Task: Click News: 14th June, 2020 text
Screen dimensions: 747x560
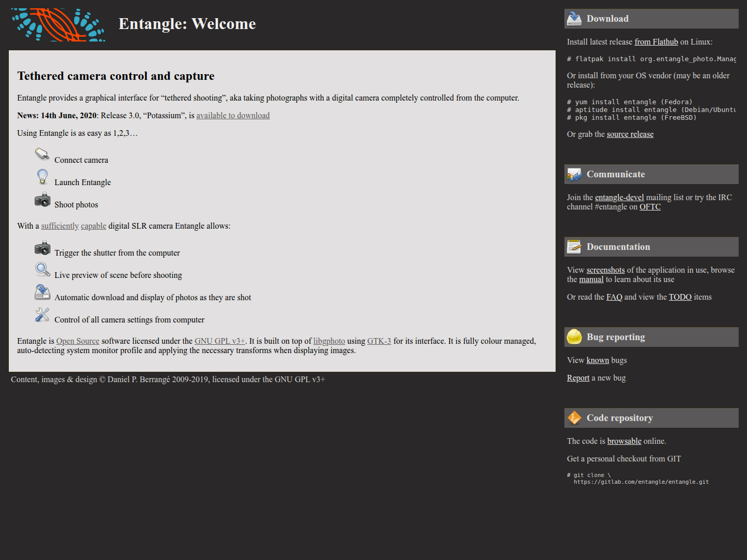Action: pyautogui.click(x=57, y=116)
